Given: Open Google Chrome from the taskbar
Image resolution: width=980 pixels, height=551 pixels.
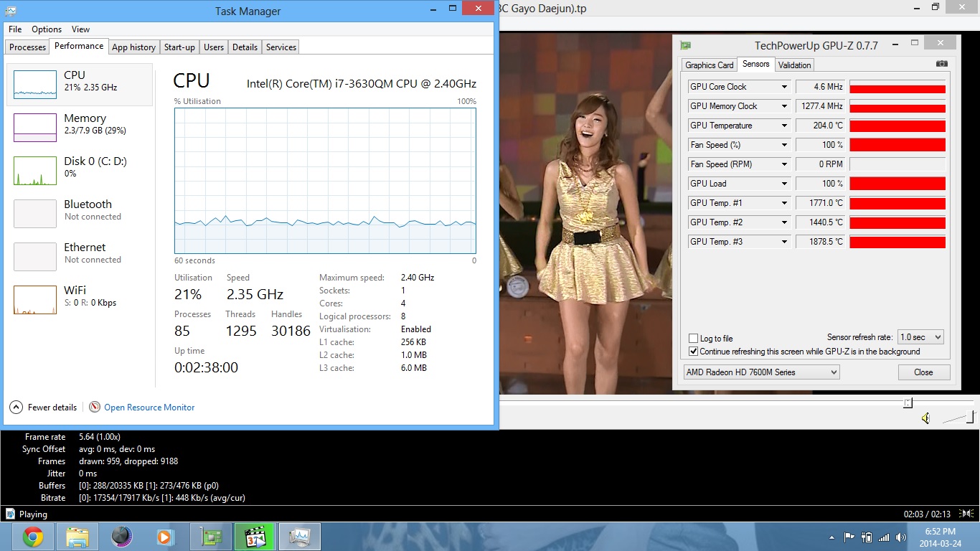Looking at the screenshot, I should [x=32, y=537].
